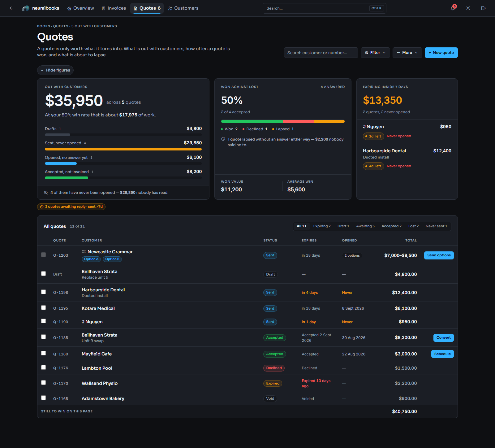The width and height of the screenshot is (495, 448).
Task: Open the More dropdown
Action: click(407, 53)
